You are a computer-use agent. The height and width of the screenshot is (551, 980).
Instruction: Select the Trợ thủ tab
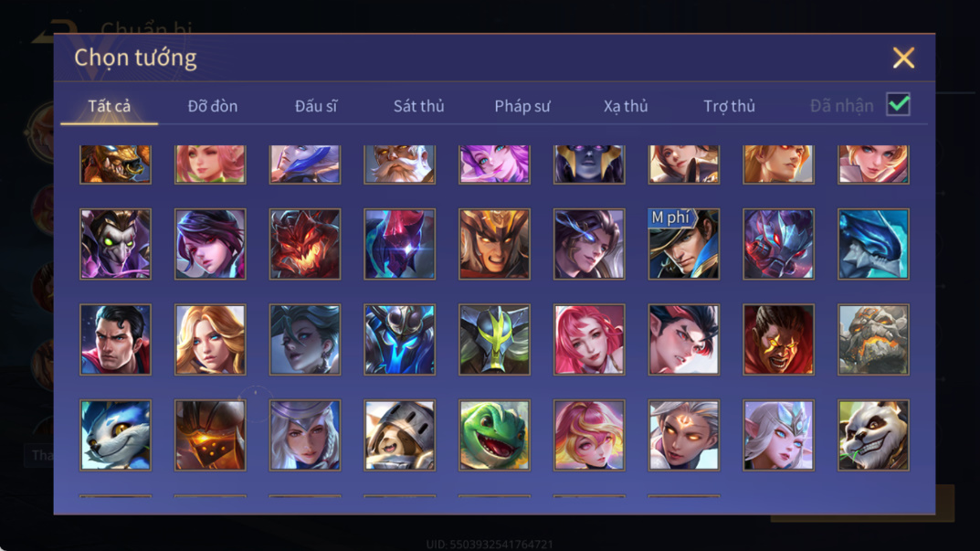(730, 106)
